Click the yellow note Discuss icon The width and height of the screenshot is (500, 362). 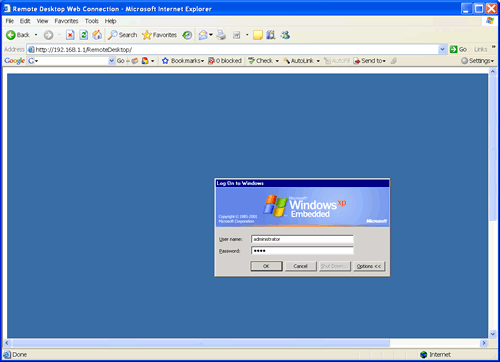pos(258,35)
